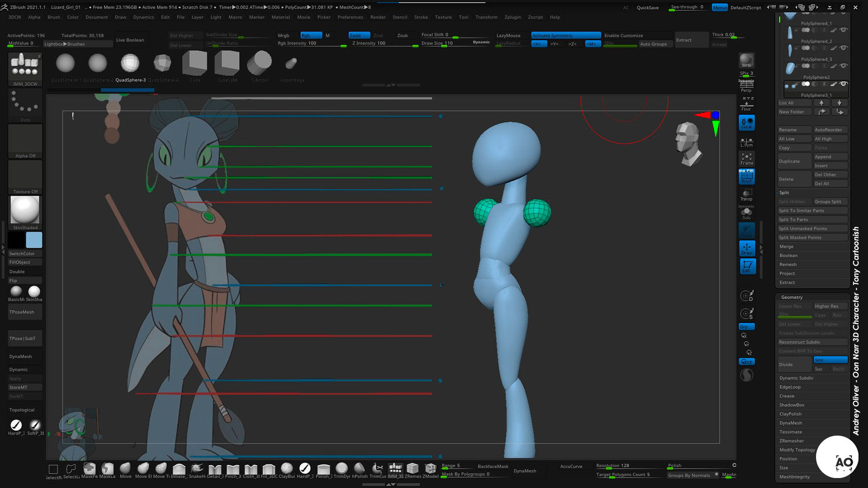Image resolution: width=868 pixels, height=488 pixels.
Task: Adjust the Draw Size slider
Action: click(455, 43)
